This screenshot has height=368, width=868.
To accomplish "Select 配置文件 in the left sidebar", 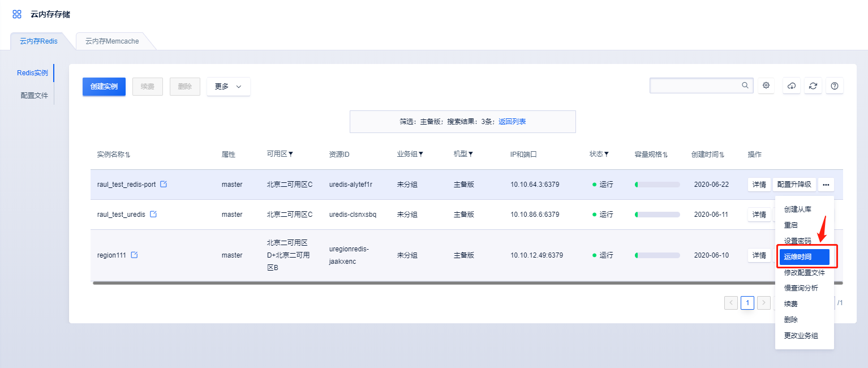I will 35,96.
